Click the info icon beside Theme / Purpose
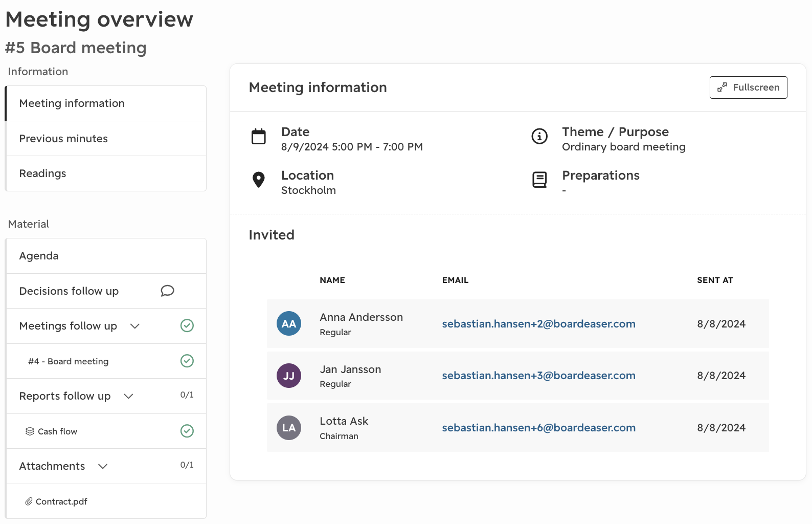The height and width of the screenshot is (524, 812). (x=539, y=136)
